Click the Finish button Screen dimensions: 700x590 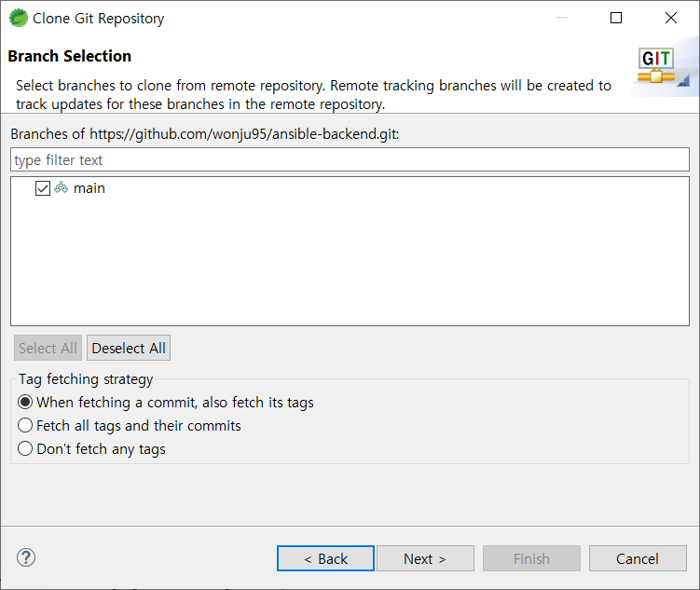coord(531,558)
